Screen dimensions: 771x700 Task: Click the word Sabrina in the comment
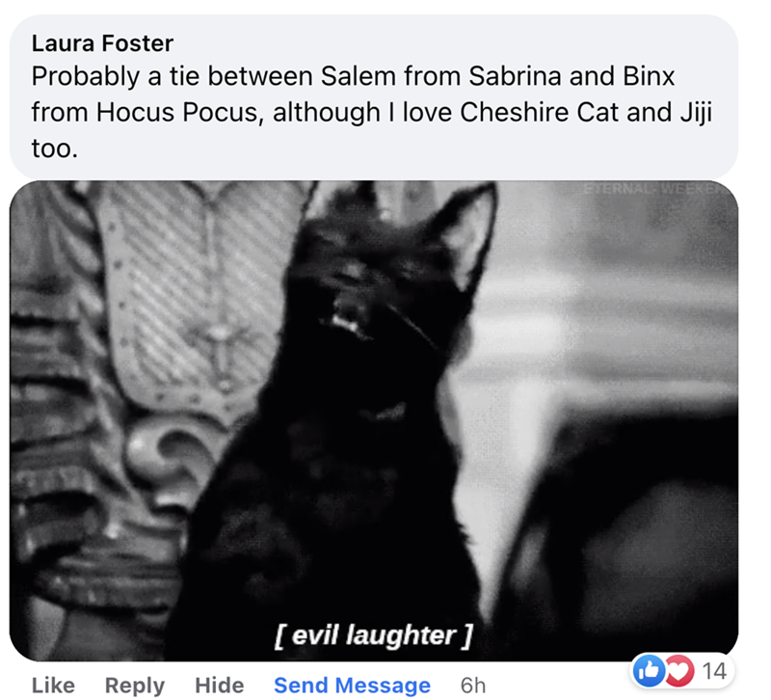click(x=515, y=76)
